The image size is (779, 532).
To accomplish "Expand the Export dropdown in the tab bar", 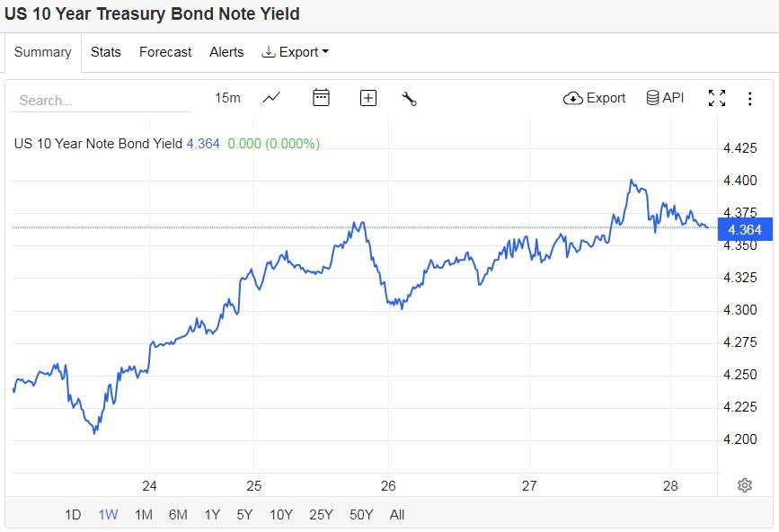I will [295, 52].
